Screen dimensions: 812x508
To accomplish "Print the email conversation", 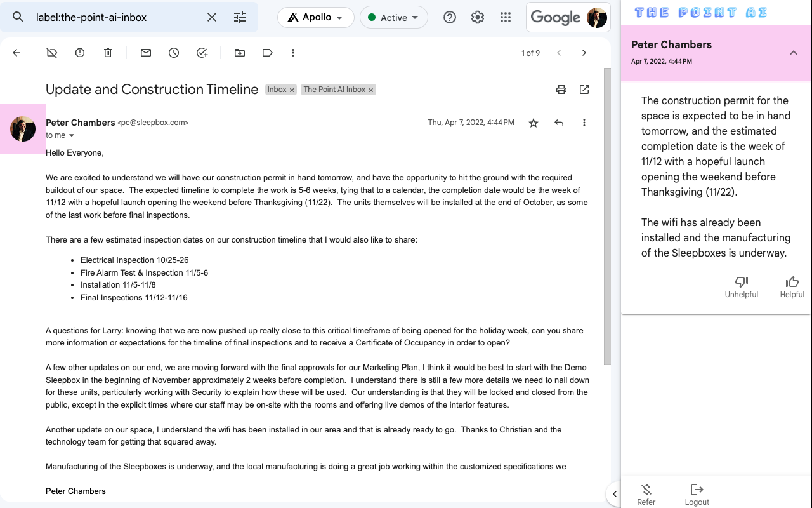I will 561,90.
